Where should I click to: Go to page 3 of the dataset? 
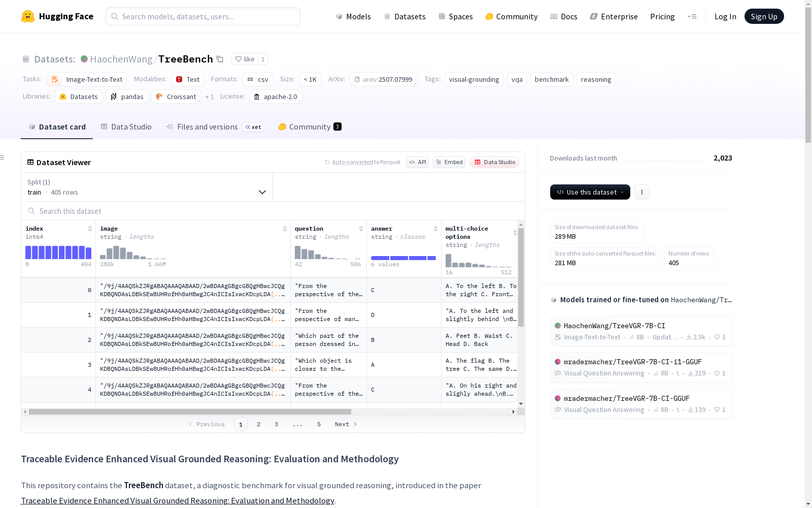coord(276,424)
